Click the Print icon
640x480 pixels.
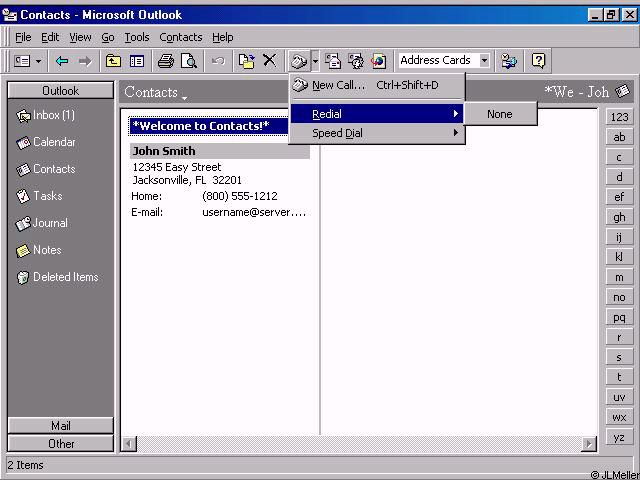(166, 61)
